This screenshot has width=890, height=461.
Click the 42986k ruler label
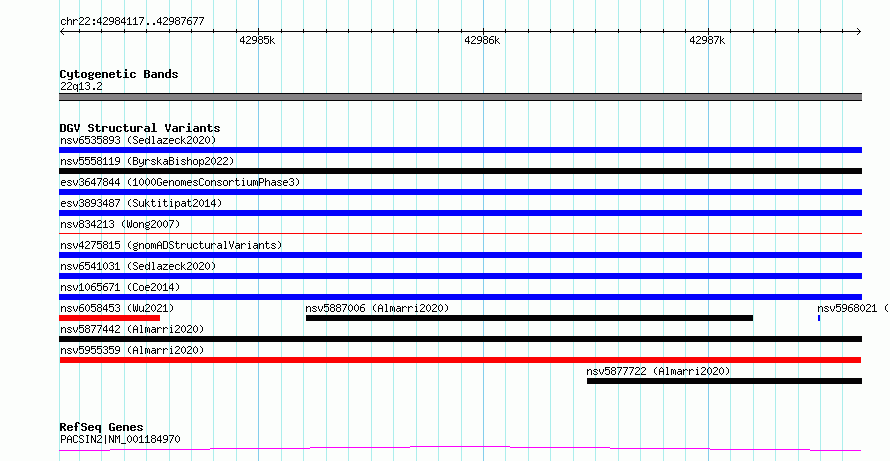pyautogui.click(x=482, y=40)
